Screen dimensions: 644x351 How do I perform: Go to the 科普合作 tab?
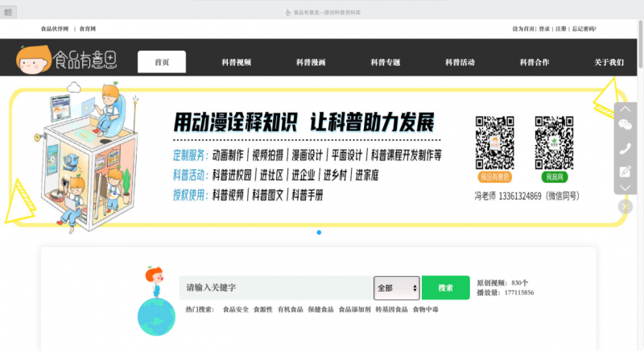tap(535, 63)
